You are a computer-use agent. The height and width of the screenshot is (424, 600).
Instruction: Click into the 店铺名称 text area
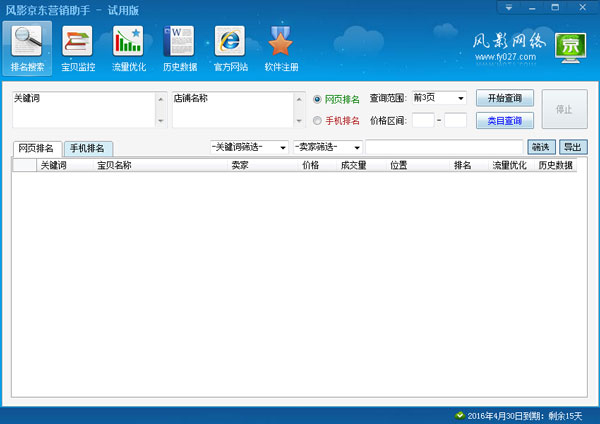point(233,109)
